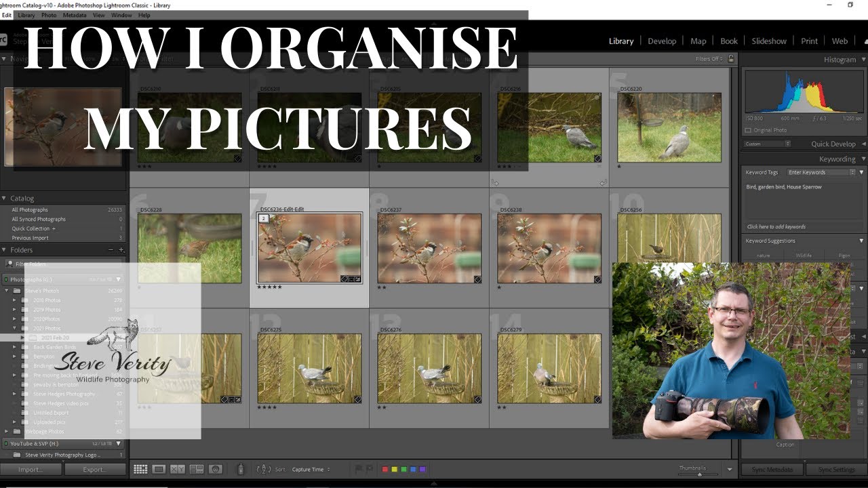Viewport: 868px width, 488px height.
Task: Open the Print module
Action: [x=809, y=41]
